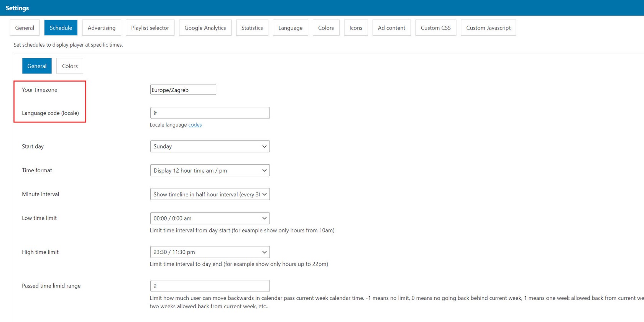Switch to the Language tab

[290, 28]
